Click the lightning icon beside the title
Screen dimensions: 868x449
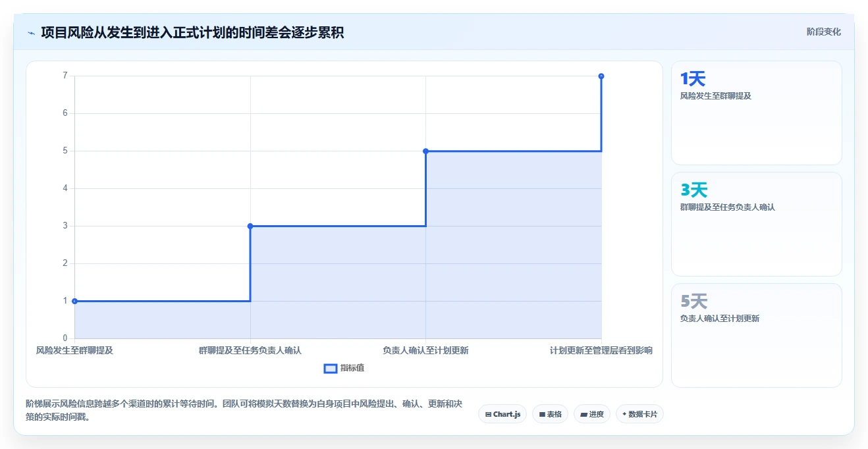coord(31,32)
